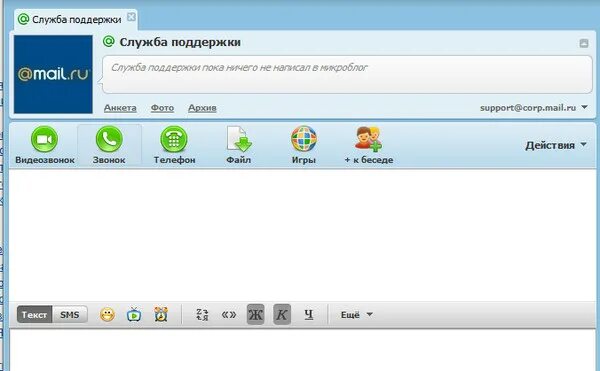Start a video call with Видеозвонок
This screenshot has height=371, width=600.
45,145
